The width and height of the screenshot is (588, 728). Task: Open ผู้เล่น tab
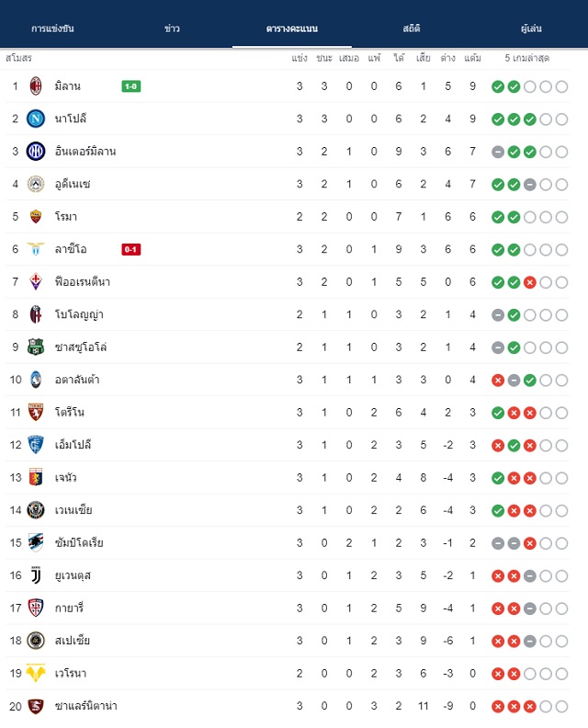click(531, 28)
